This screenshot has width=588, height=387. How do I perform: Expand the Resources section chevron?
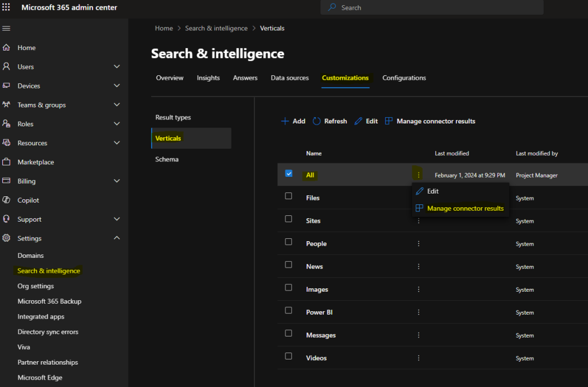[117, 142]
